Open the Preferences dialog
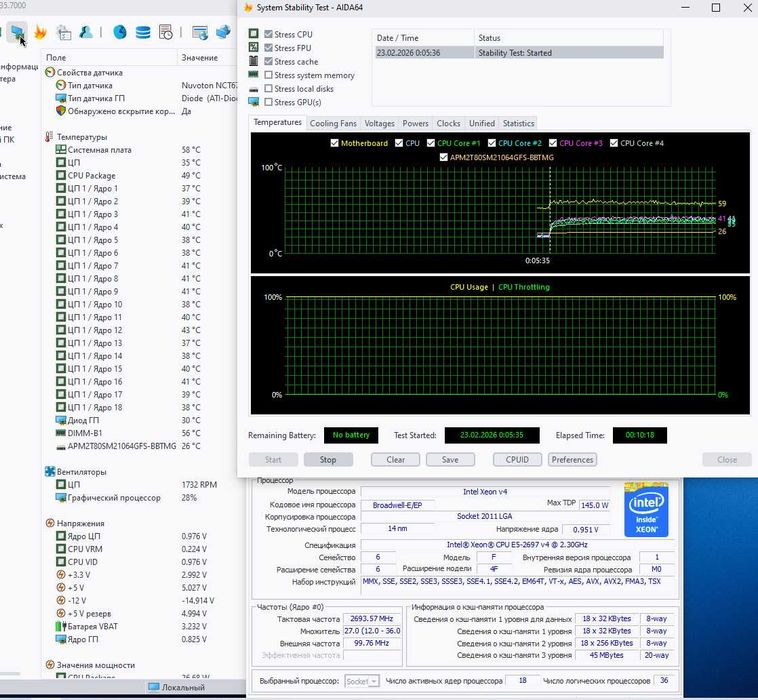Viewport: 758px width, 700px height. point(572,460)
